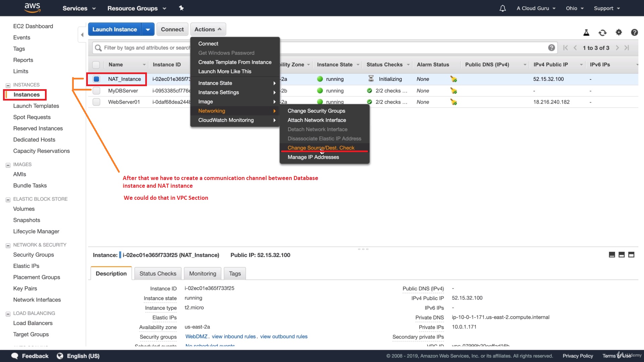Check the WebServer01 row checkbox
The height and width of the screenshot is (362, 644).
pos(96,102)
